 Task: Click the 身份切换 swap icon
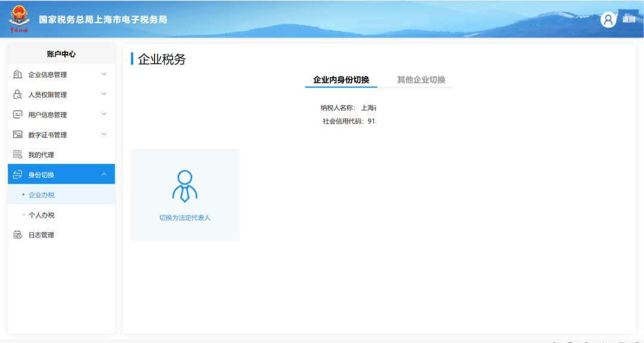18,175
